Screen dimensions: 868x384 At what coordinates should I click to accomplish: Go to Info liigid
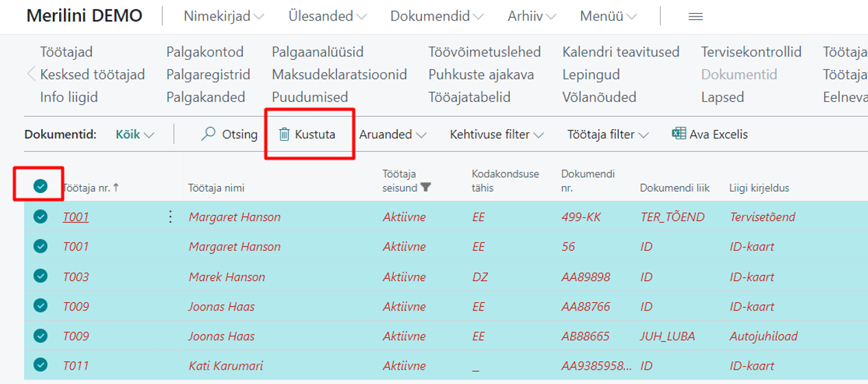click(69, 97)
